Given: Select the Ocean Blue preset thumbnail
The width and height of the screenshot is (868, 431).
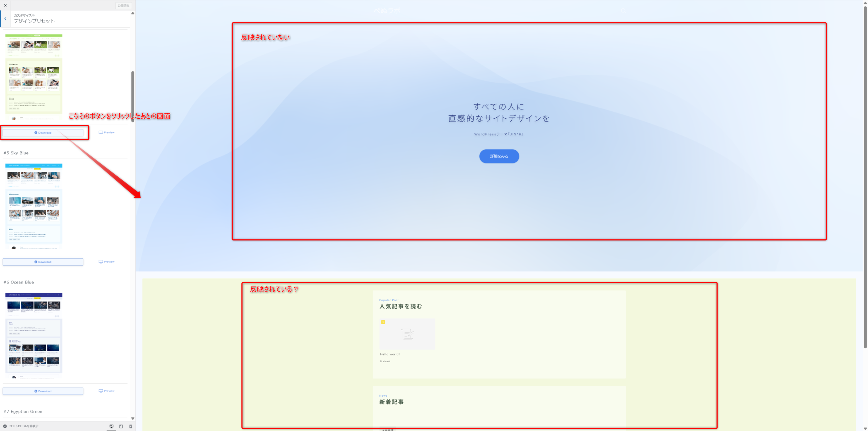Looking at the screenshot, I should (34, 335).
